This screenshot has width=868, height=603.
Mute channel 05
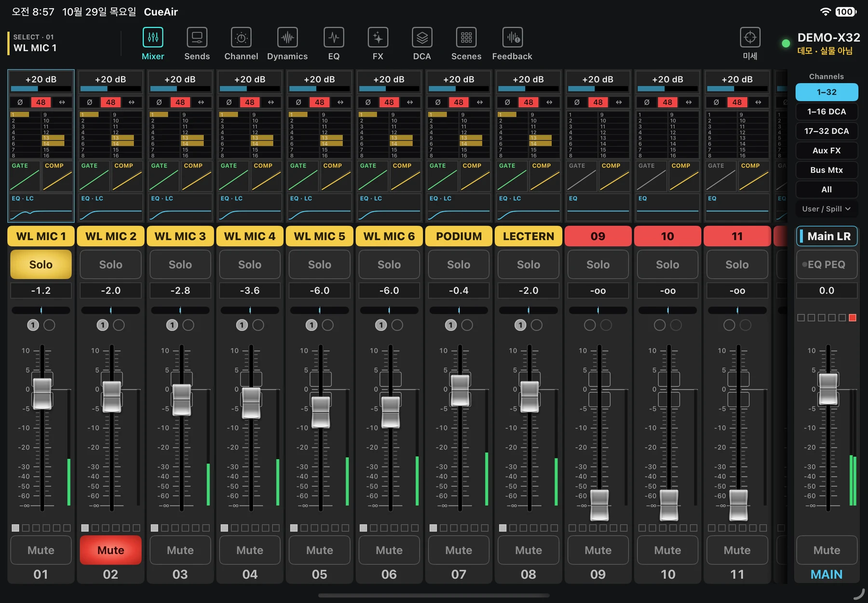[x=319, y=550]
